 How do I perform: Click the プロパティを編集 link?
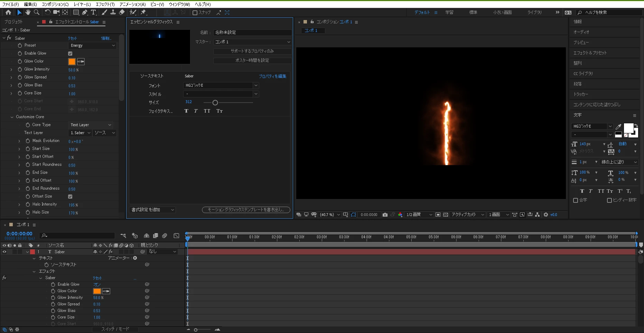272,76
